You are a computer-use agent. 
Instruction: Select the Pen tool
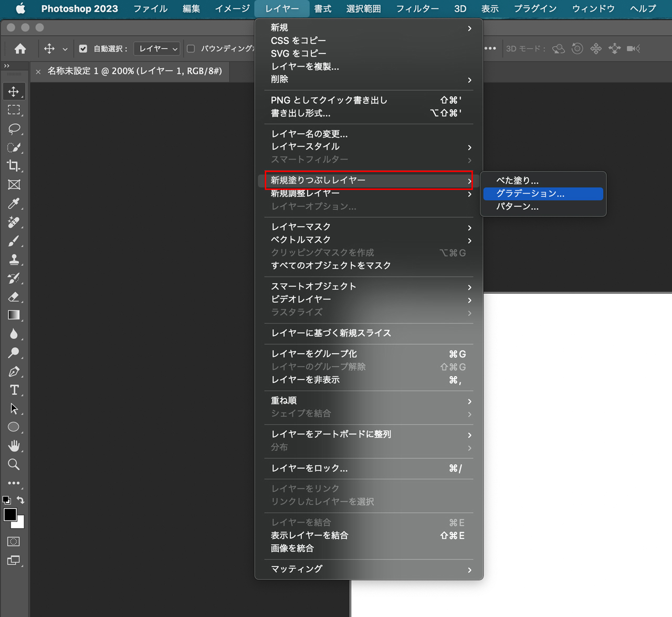[14, 371]
